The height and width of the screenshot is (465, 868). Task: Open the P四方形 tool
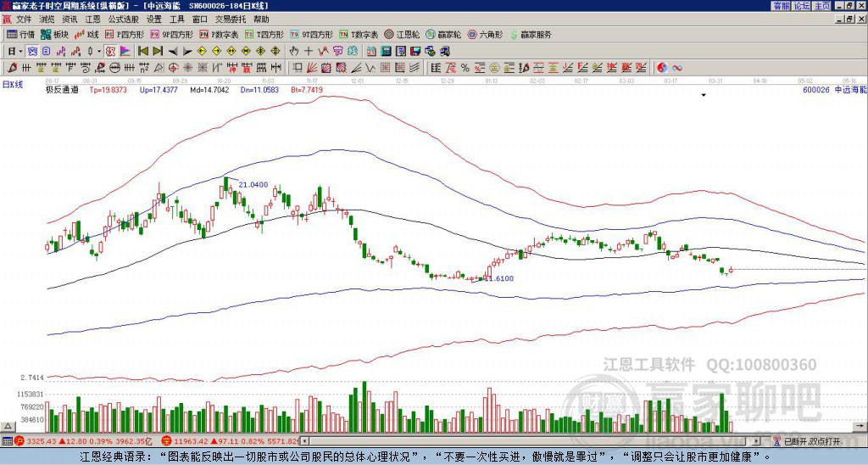(x=125, y=34)
